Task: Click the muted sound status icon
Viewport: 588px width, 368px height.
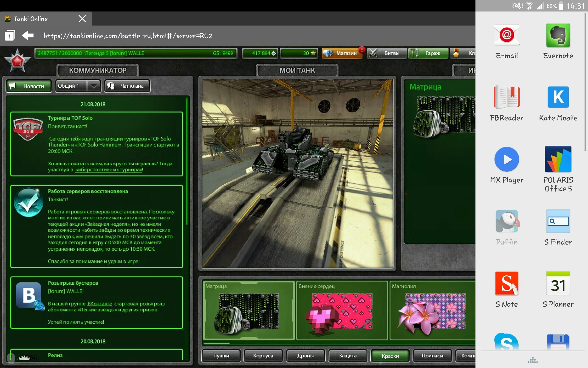Action: pos(517,6)
